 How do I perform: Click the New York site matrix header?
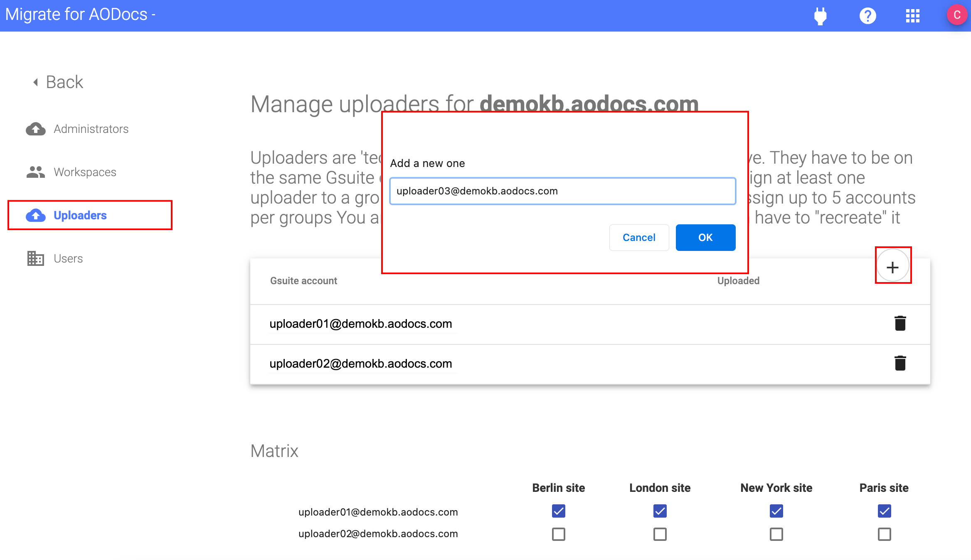coord(776,488)
